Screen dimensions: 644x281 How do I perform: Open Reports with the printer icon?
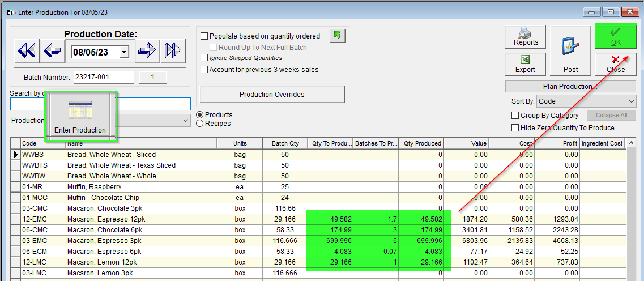point(526,37)
